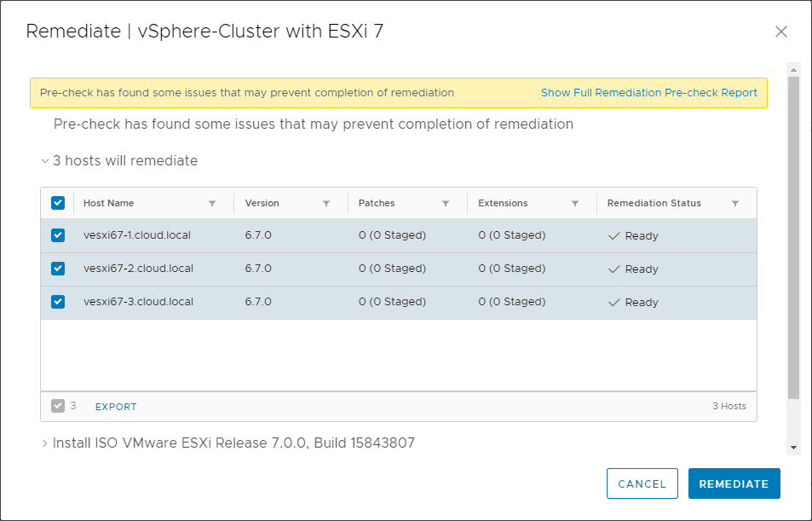The image size is (812, 521).
Task: Sort by the Host Name column header
Action: click(109, 204)
